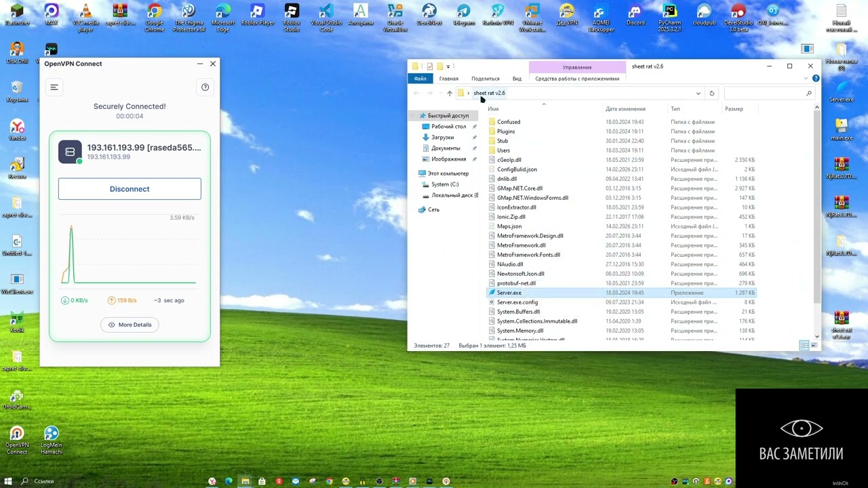868x488 pixels.
Task: Select System (C:) drive in navigation pane
Action: (445, 184)
